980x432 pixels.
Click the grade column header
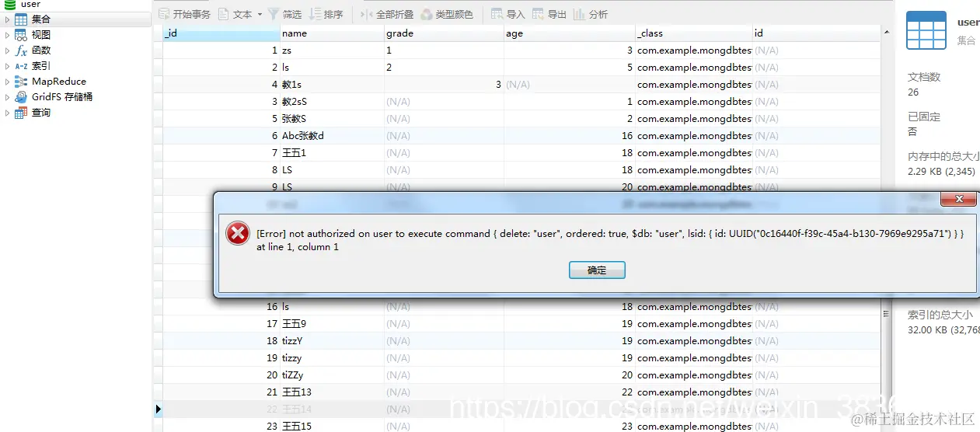click(444, 33)
